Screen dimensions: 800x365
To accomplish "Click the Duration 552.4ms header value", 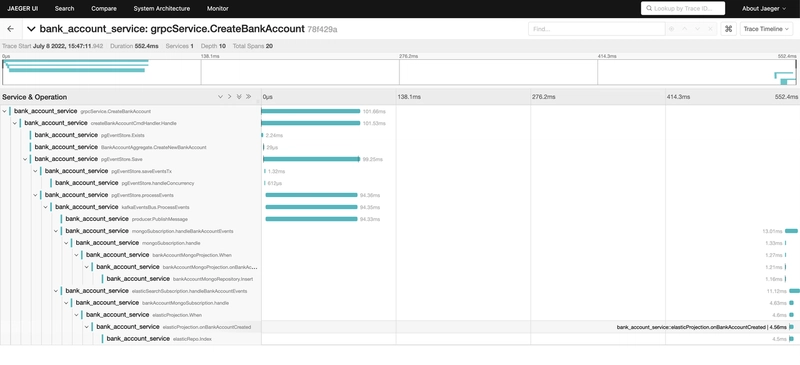I will [147, 46].
